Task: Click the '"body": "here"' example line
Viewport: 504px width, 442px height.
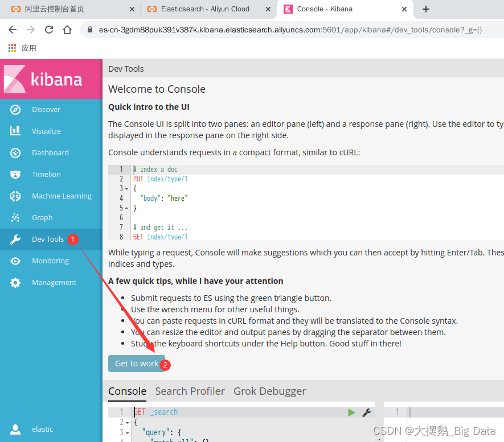Action: click(x=164, y=199)
